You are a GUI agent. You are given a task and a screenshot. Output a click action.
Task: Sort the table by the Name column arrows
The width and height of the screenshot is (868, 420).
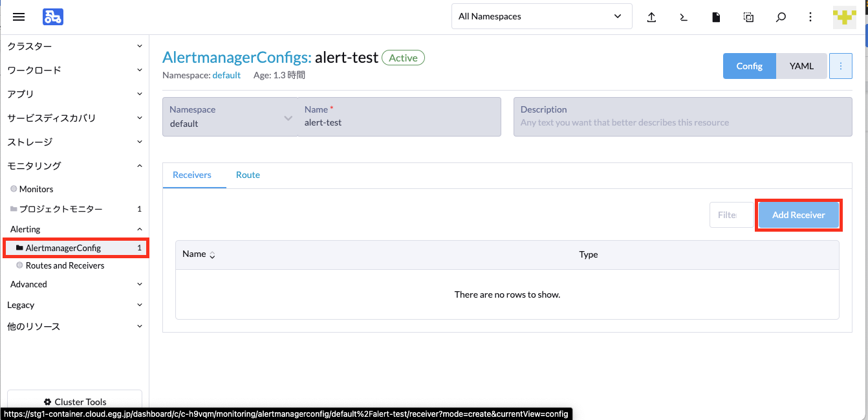tap(212, 255)
